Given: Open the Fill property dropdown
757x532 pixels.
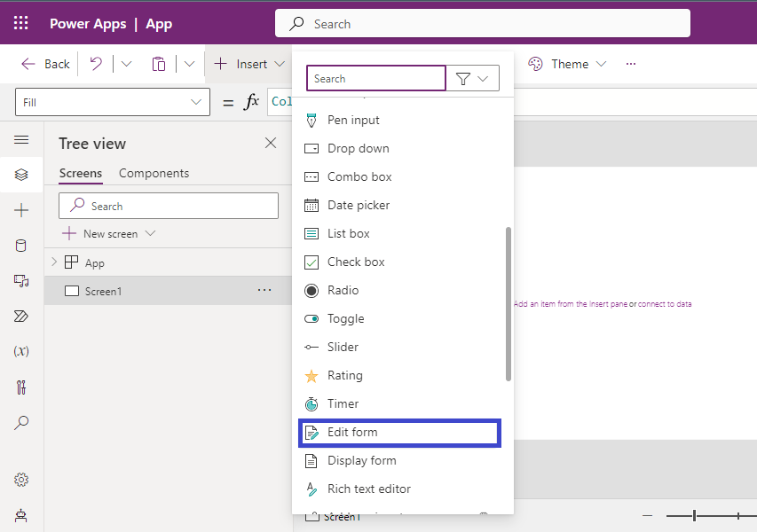Looking at the screenshot, I should point(196,102).
